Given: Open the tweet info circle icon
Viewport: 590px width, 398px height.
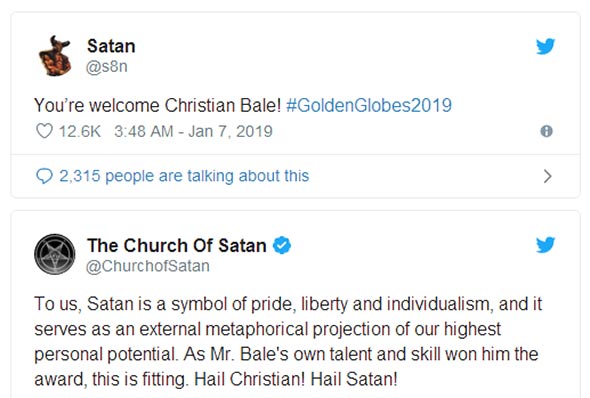Looking at the screenshot, I should (546, 131).
